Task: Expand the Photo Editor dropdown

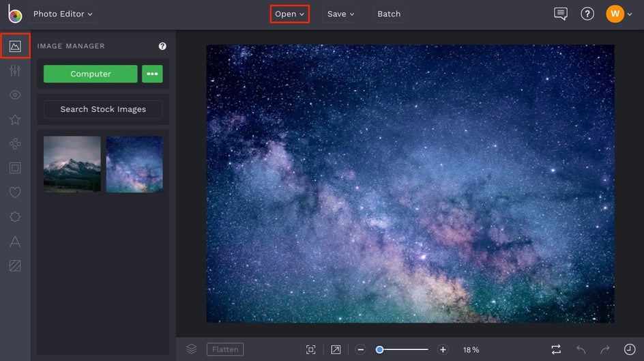Action: 63,14
